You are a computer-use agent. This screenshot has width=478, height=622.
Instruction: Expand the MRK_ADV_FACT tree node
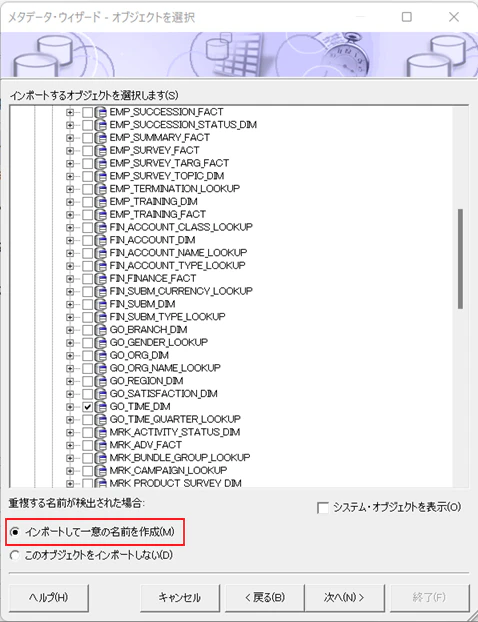70,445
